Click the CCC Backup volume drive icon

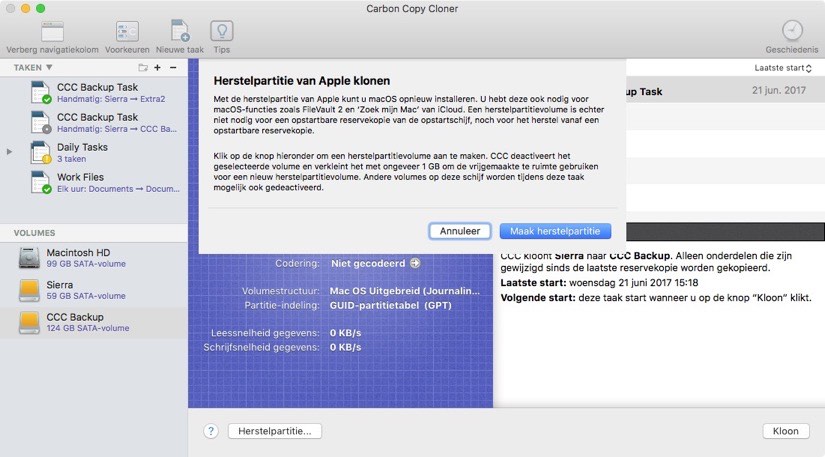(29, 322)
